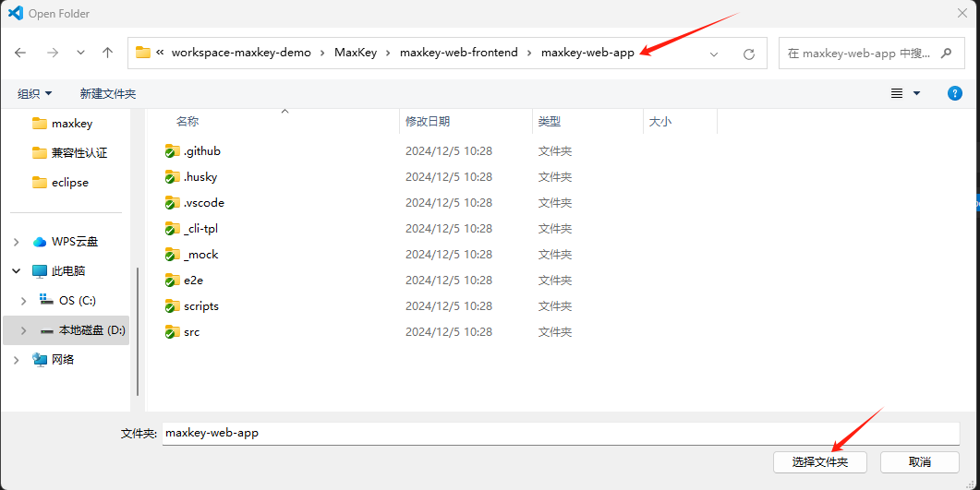
Task: Confirm with 选择文件夹 button
Action: 820,462
